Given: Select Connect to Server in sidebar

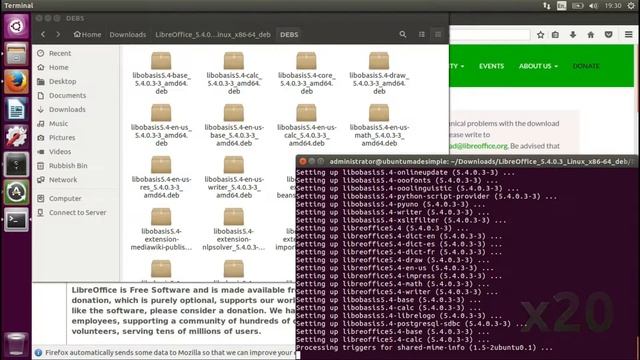Looking at the screenshot, I should [77, 213].
